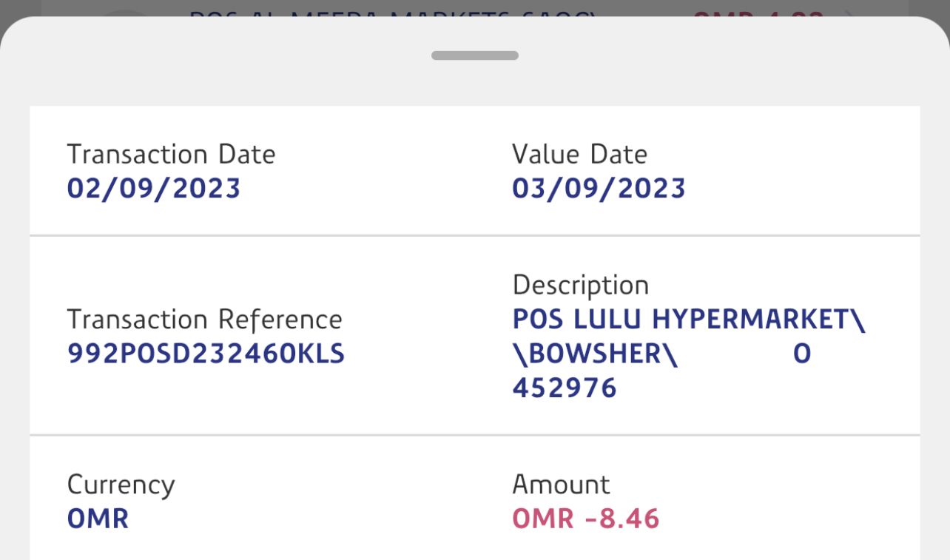The height and width of the screenshot is (560, 950).
Task: Select reference number 992POSD232460KLS
Action: [206, 354]
